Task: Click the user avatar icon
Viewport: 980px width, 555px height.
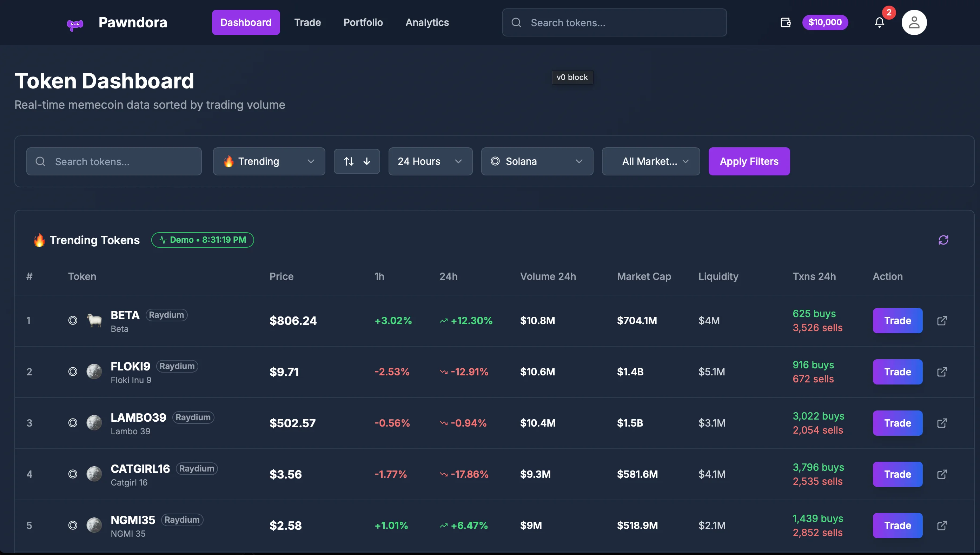Action: point(914,22)
